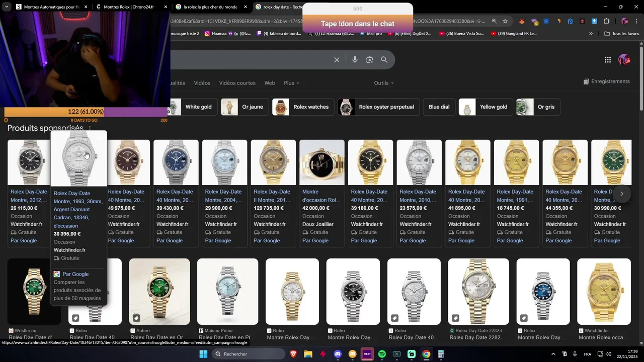The height and width of the screenshot is (362, 644).
Task: Click the FRA keyboard language indicator
Action: (588, 354)
